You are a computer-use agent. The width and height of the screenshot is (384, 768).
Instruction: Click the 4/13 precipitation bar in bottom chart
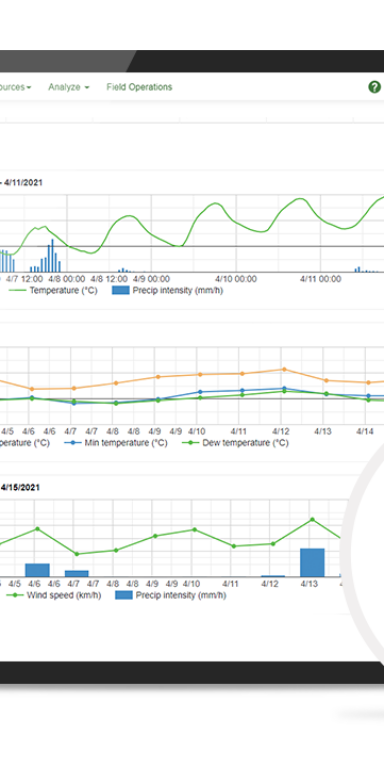[x=312, y=562]
